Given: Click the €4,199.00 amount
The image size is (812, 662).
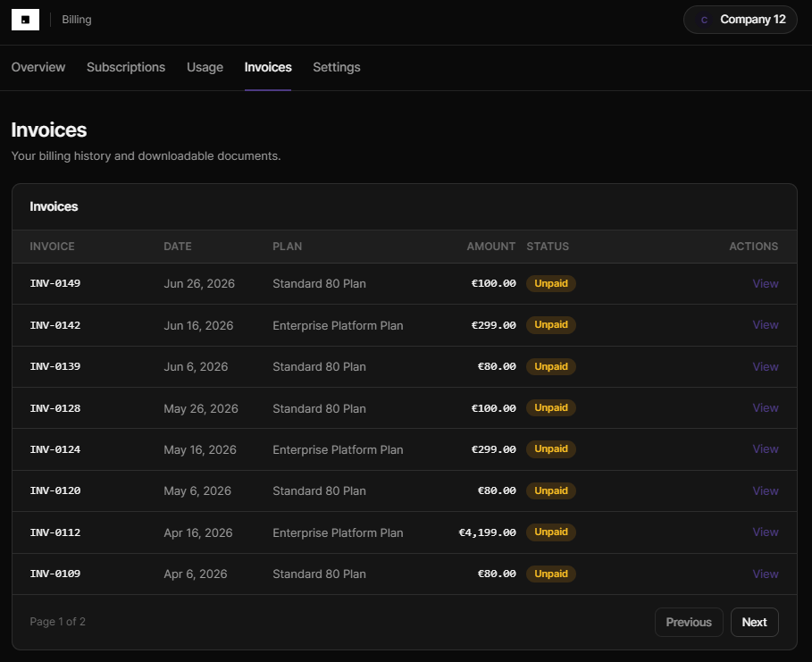Looking at the screenshot, I should pyautogui.click(x=488, y=532).
